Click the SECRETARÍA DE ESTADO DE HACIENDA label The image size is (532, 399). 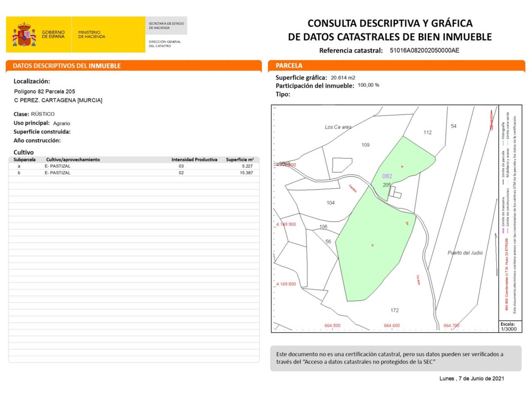click(166, 26)
